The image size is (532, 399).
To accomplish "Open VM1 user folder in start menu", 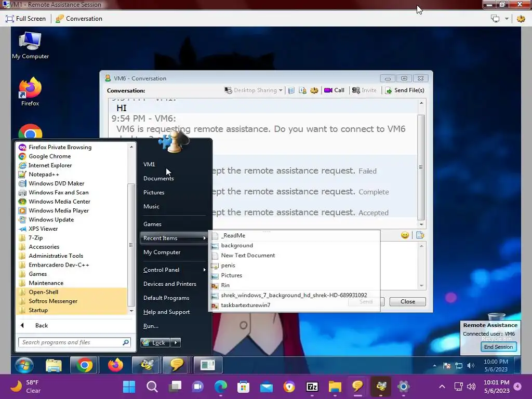I will coord(149,164).
